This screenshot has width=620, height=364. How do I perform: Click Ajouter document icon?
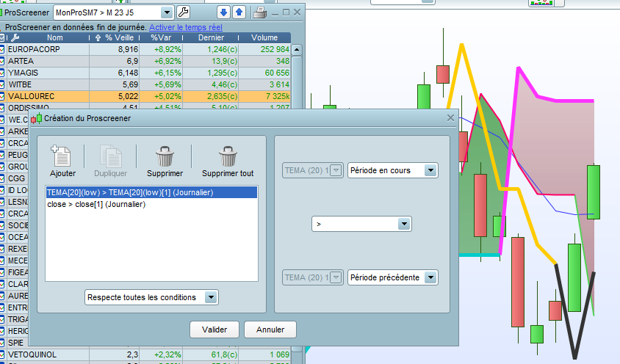point(61,156)
